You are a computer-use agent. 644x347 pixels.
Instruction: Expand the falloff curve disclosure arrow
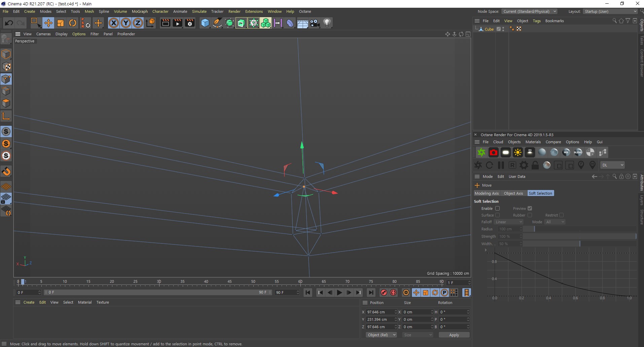pos(486,250)
